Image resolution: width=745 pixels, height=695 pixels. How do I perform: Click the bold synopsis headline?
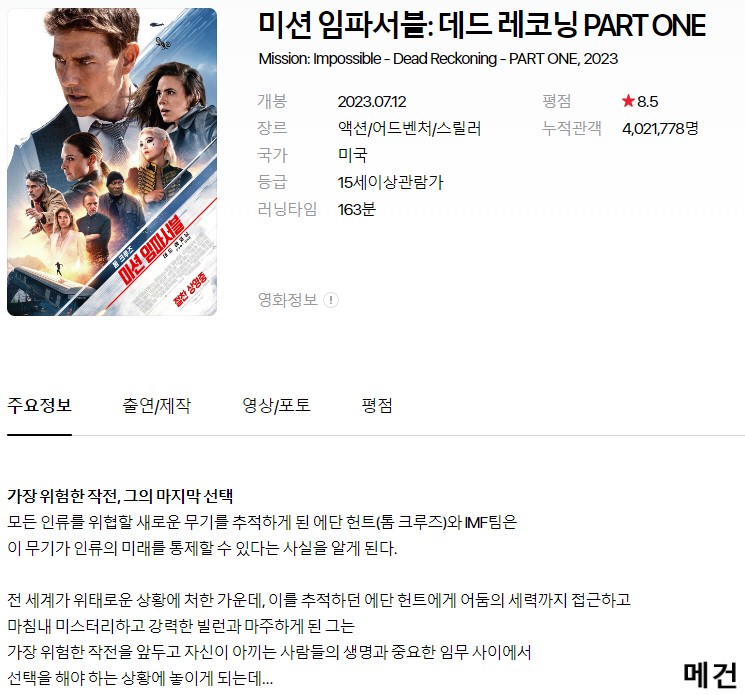[x=120, y=496]
